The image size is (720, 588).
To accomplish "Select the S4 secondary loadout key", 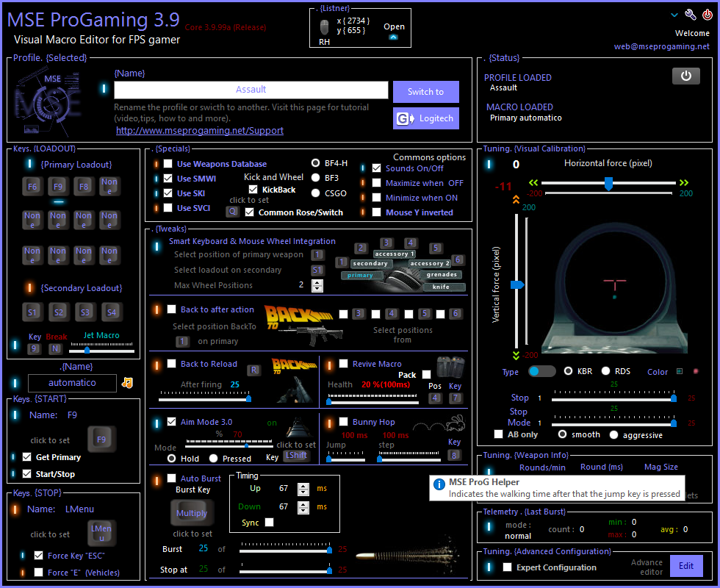I will click(x=111, y=312).
